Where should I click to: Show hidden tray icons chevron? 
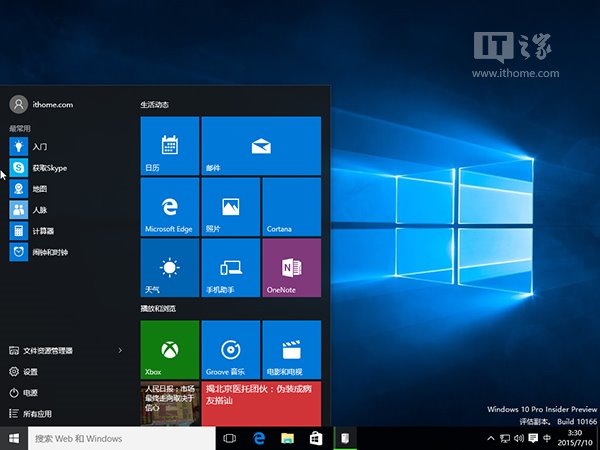tap(491, 439)
